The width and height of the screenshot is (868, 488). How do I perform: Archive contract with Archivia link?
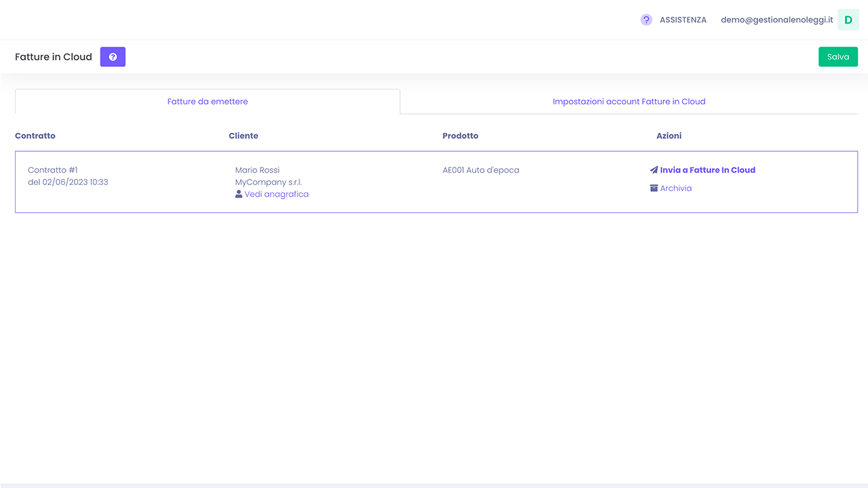point(676,188)
